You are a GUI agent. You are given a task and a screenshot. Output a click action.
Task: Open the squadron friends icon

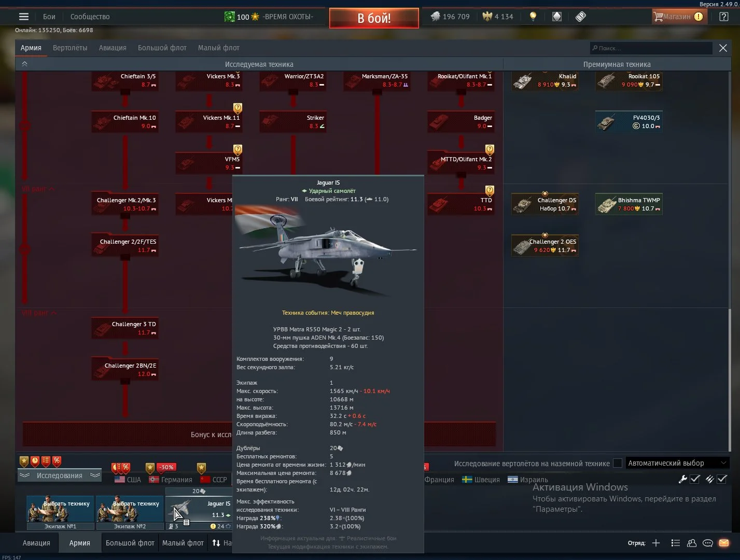pos(692,543)
